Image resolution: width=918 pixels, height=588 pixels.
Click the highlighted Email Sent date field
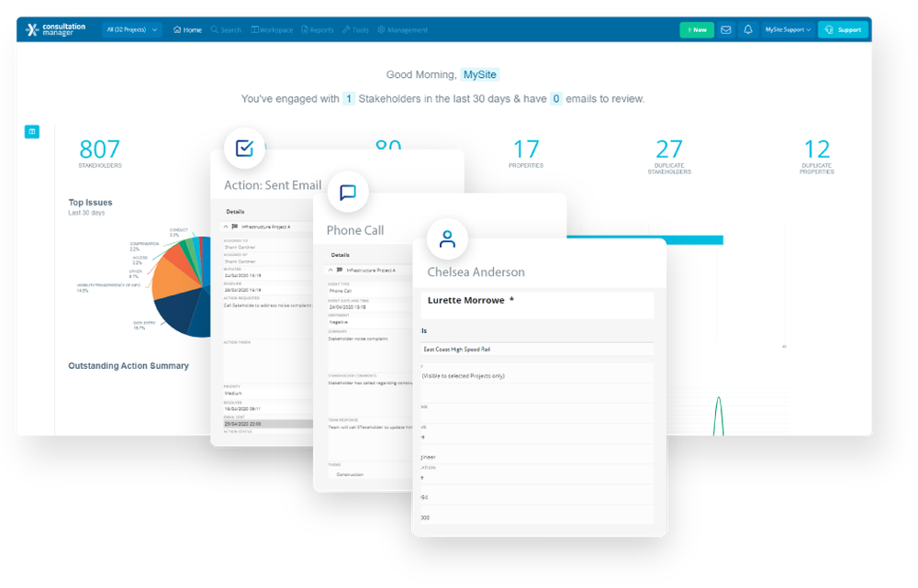tap(267, 424)
